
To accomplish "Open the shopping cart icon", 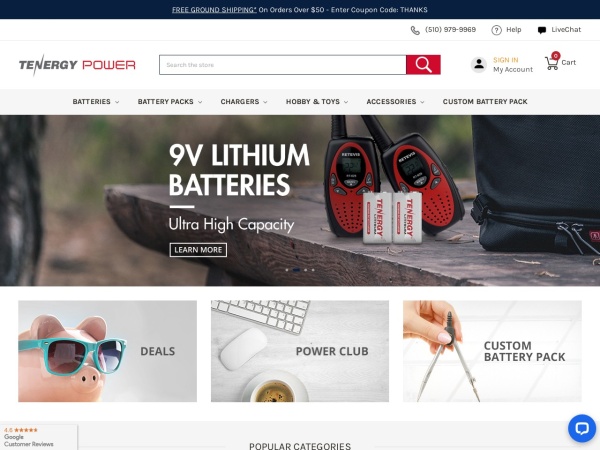I will [551, 62].
